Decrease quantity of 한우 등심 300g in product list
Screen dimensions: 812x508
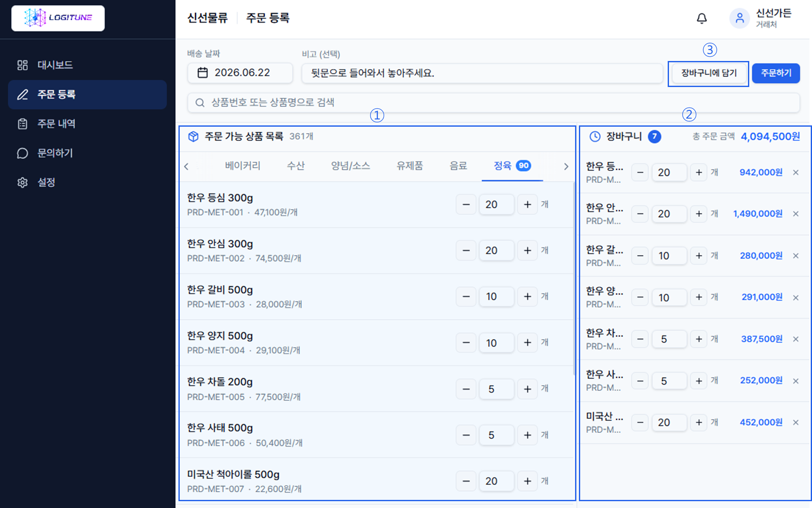click(x=466, y=205)
